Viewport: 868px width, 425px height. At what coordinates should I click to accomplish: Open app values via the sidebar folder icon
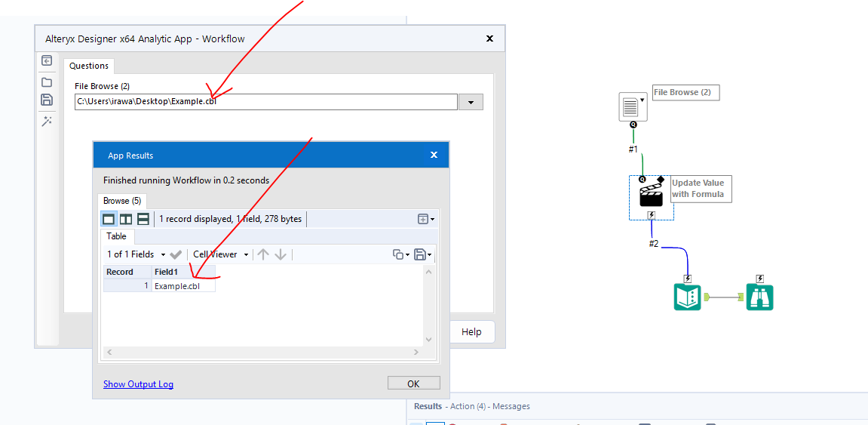click(47, 82)
